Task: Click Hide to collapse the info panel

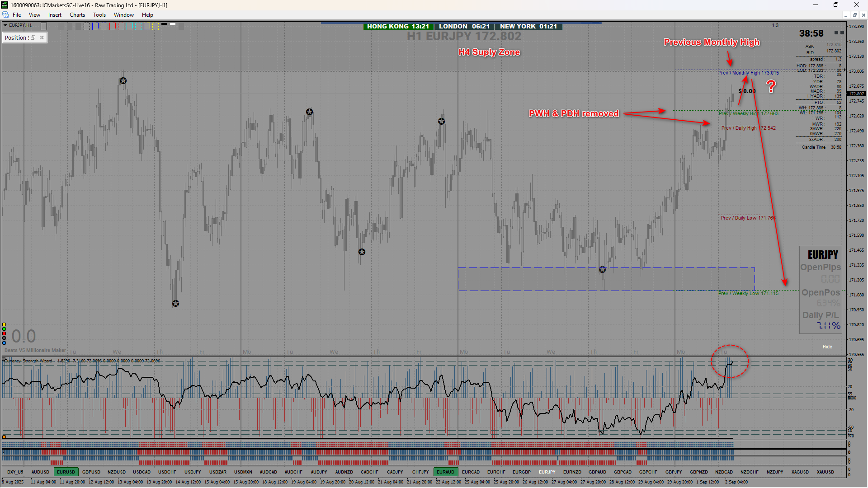Action: [x=827, y=347]
